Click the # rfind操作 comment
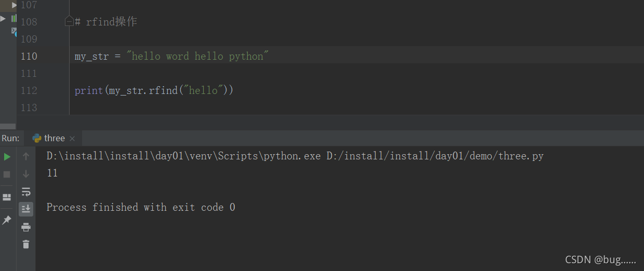 pyautogui.click(x=106, y=22)
